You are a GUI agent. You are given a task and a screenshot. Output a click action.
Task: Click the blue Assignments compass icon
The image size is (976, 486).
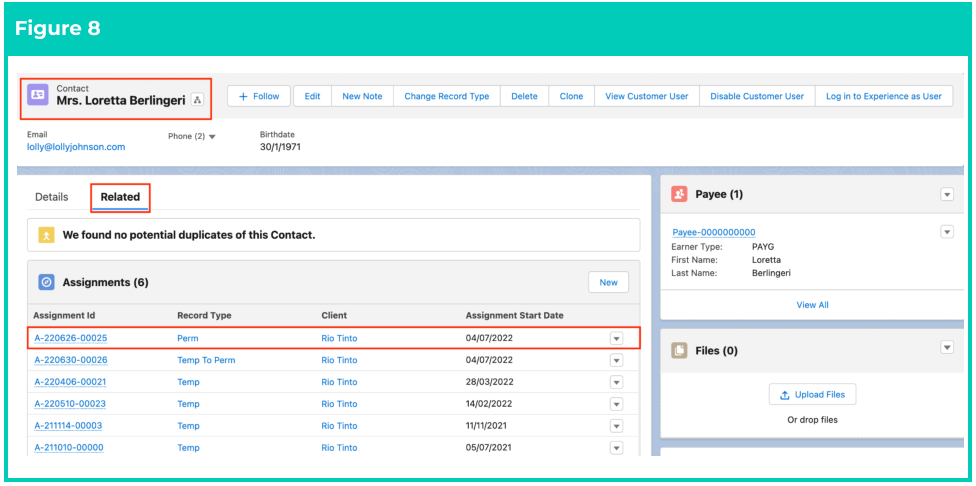pos(47,282)
